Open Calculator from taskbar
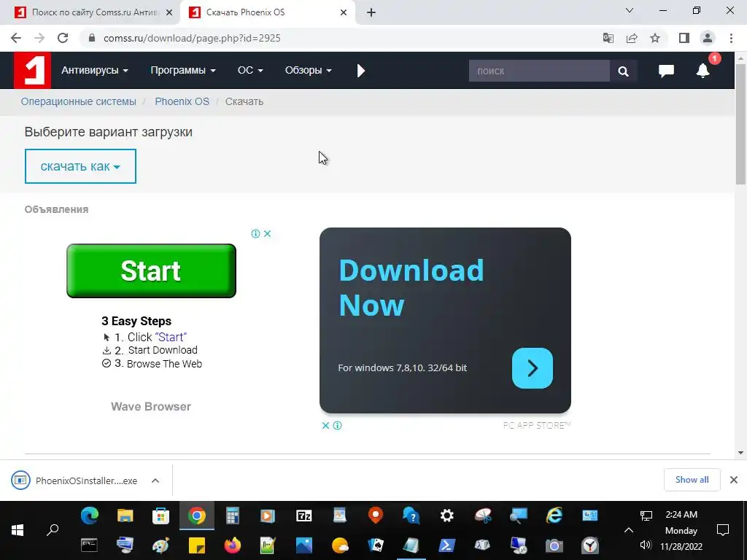 click(x=233, y=516)
